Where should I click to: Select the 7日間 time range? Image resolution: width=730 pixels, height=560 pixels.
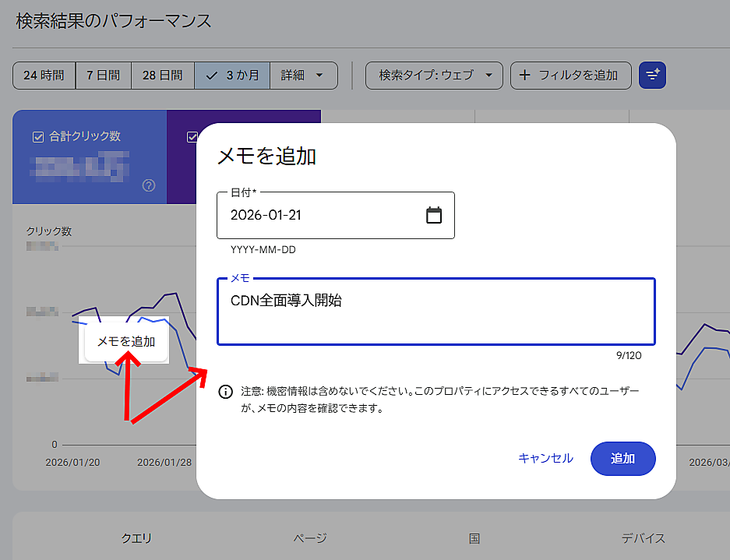coord(103,75)
